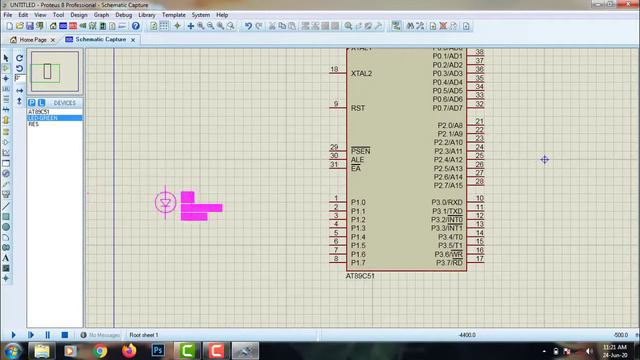Undo the last action

248,26
